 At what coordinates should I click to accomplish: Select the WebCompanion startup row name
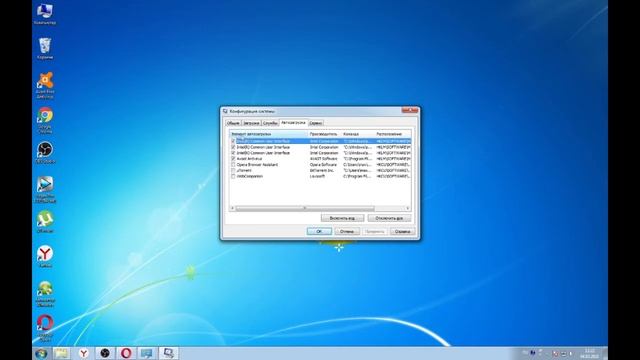click(x=250, y=176)
